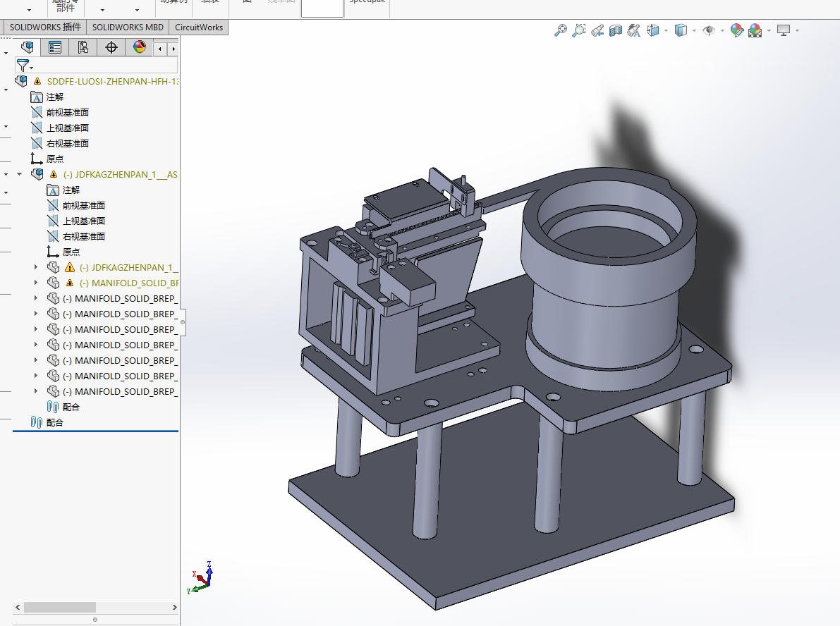Open the CircuitWorks tab
This screenshot has height=626, width=840.
click(x=198, y=27)
